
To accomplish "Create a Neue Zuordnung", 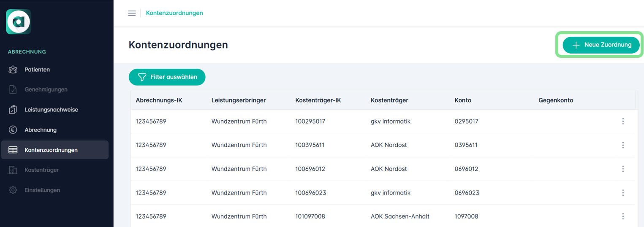I will (x=601, y=45).
